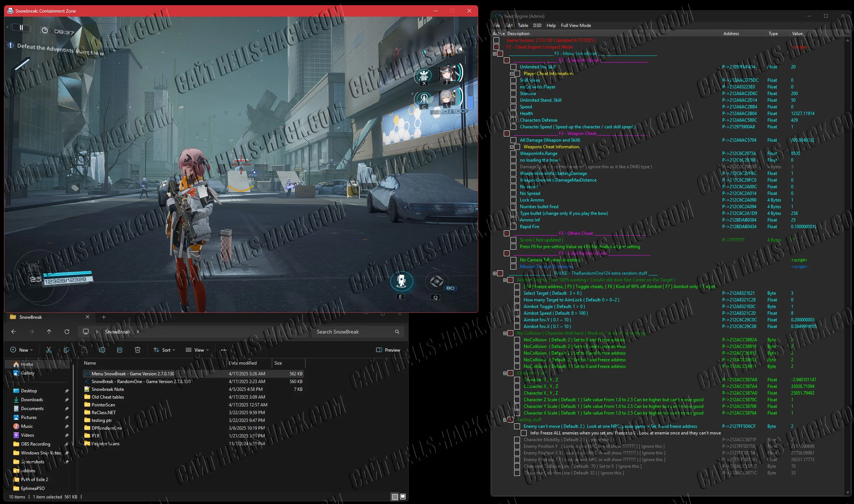Open the File menu in Cheat Engine
The height and width of the screenshot is (504, 854).
point(497,26)
